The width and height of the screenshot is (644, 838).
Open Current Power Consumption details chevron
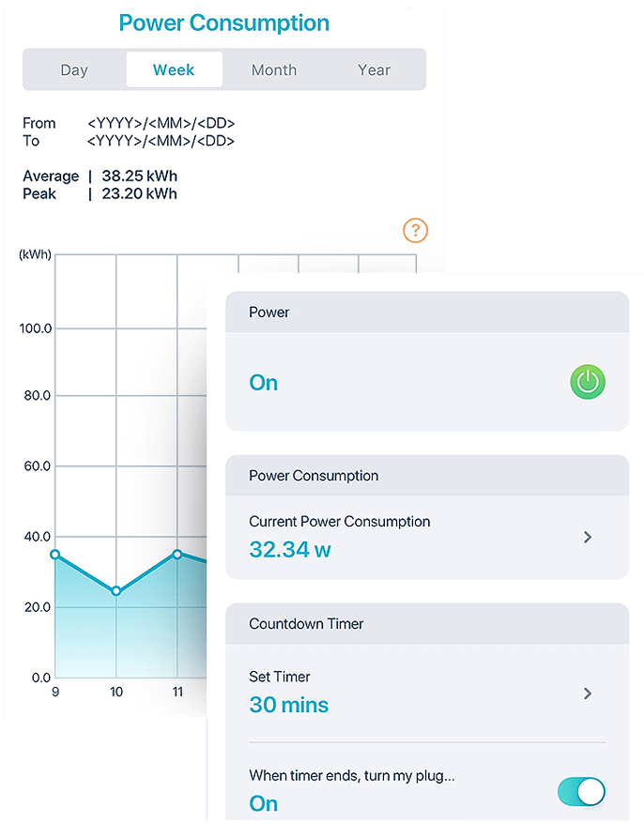click(x=588, y=537)
